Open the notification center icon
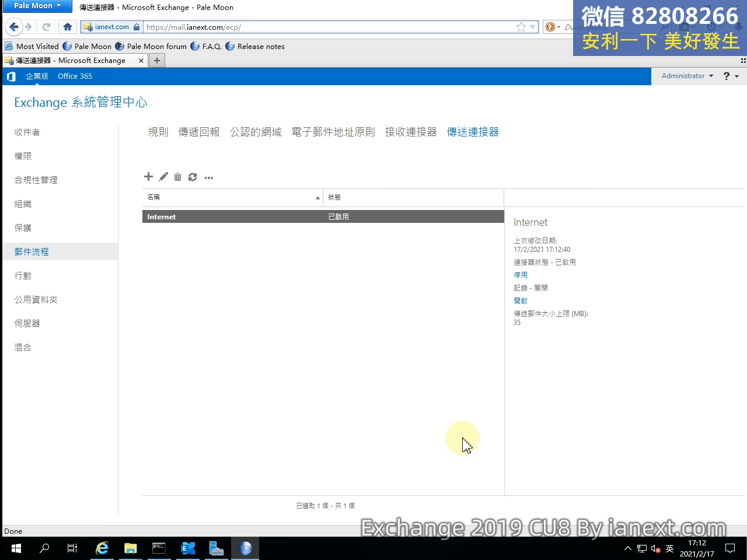 click(x=730, y=548)
